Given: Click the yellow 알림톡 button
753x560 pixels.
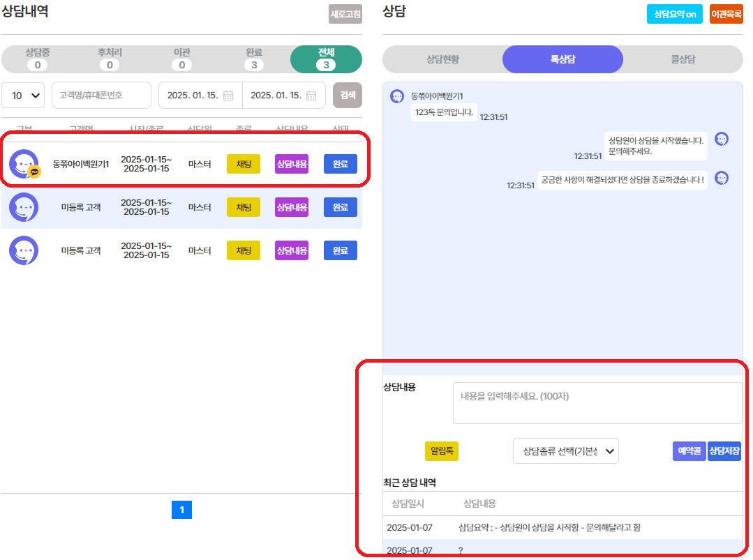Looking at the screenshot, I should click(441, 451).
